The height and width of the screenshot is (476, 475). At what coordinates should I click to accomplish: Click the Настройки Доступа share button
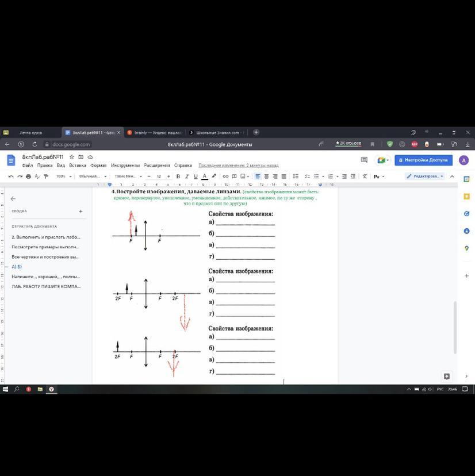click(423, 160)
